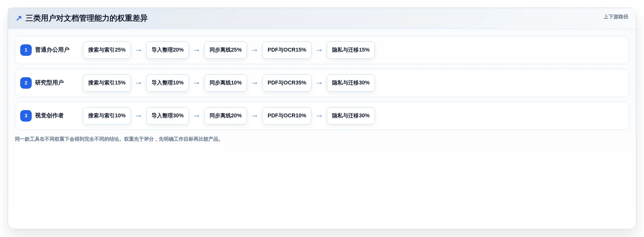The height and width of the screenshot is (237, 644).
Task: Click the arrow after 同步离线10%
Action: (x=255, y=83)
